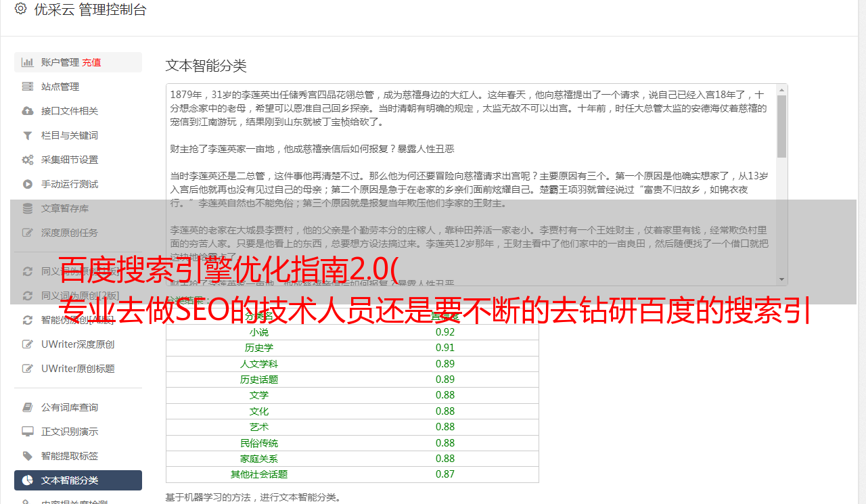Click the 0.88 value in the 文化 row
The height and width of the screenshot is (504, 866).
click(x=445, y=411)
